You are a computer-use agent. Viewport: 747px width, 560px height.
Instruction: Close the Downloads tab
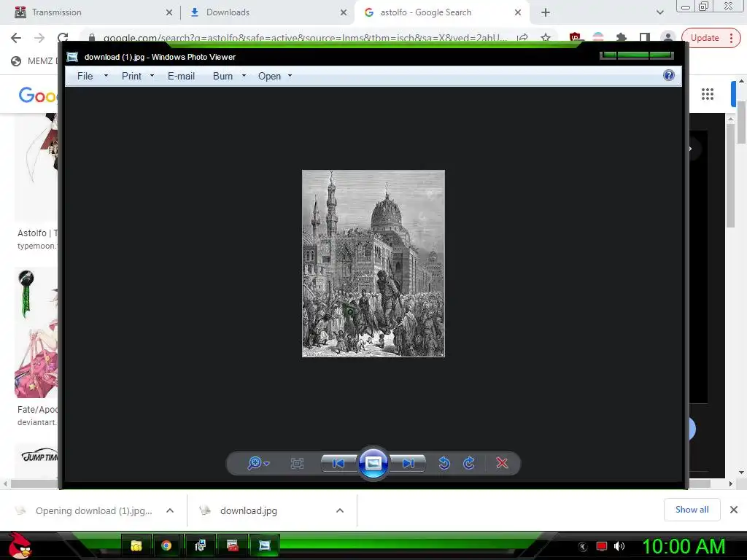344,13
